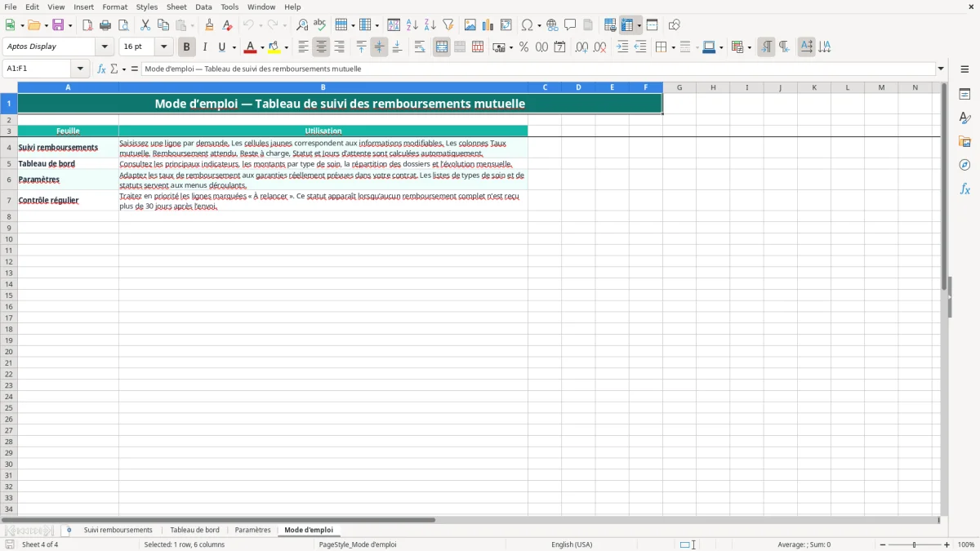
Task: Open the sidebar Gallery panel
Action: pyautogui.click(x=964, y=141)
